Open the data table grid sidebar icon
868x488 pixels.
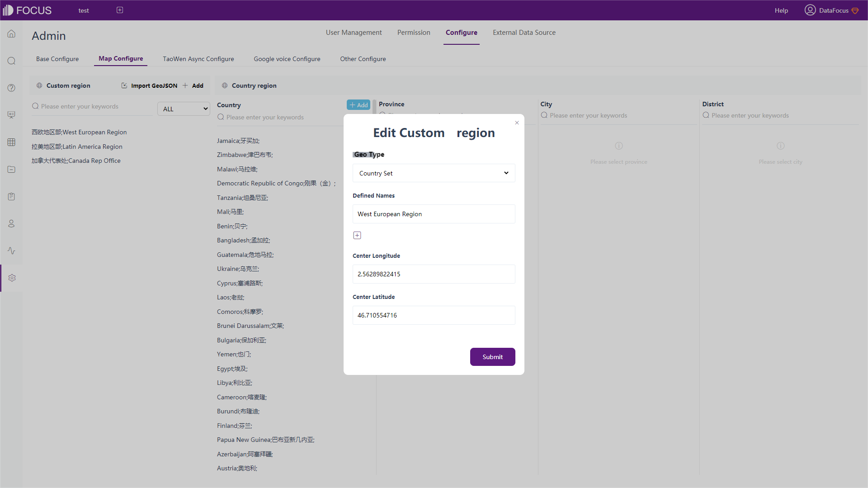(x=11, y=142)
